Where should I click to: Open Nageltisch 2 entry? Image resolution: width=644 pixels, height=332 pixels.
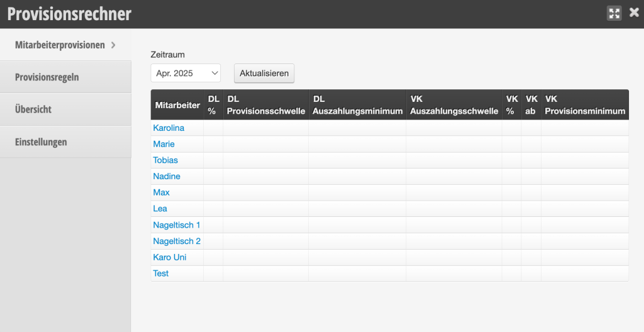[177, 241]
